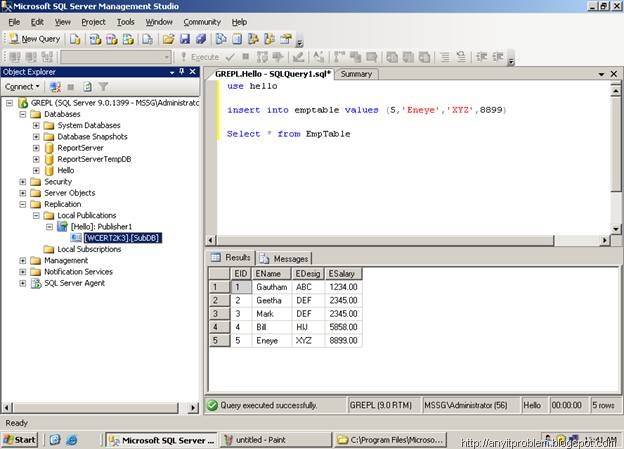The image size is (624, 449).
Task: Click the Gautham cell in results
Action: [271, 287]
